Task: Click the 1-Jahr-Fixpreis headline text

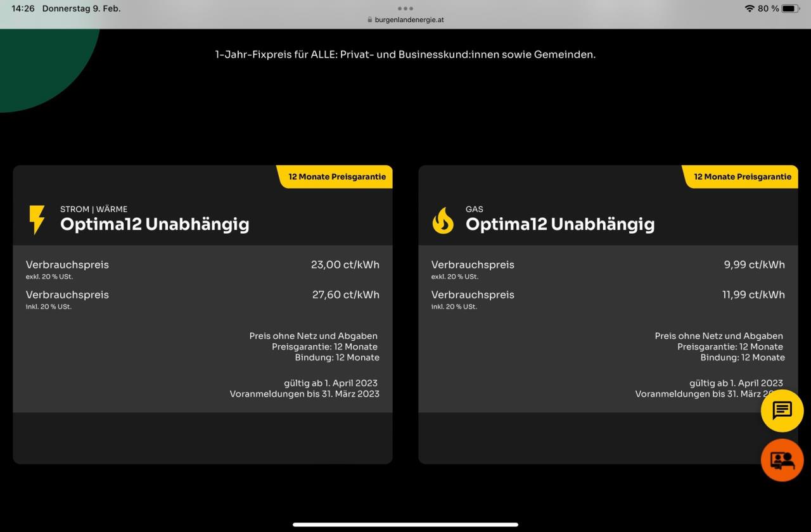Action: [405, 54]
